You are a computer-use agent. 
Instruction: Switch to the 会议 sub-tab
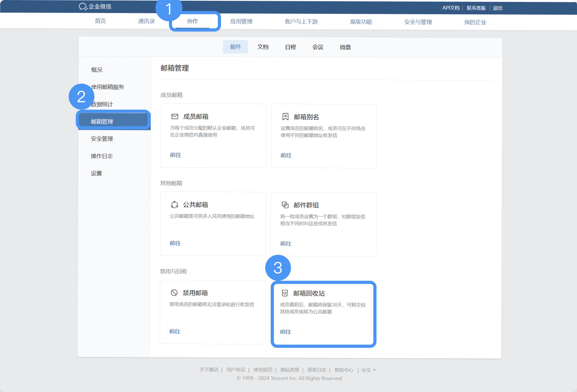(318, 47)
